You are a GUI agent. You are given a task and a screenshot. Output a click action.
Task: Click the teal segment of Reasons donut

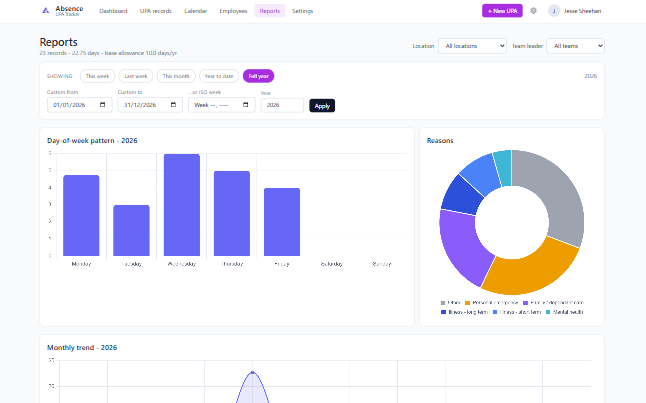(503, 167)
